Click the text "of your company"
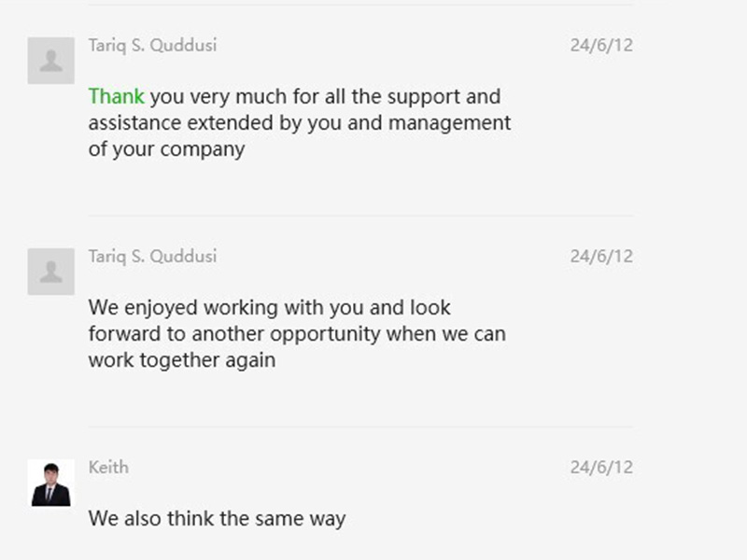This screenshot has height=560, width=747. coord(166,148)
